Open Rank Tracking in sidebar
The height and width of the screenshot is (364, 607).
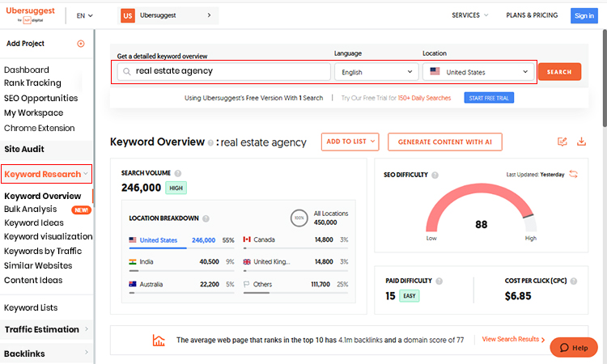(x=32, y=83)
